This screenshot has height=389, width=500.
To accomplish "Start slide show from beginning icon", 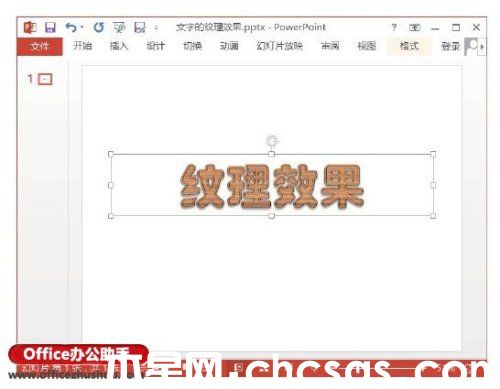I will point(119,27).
